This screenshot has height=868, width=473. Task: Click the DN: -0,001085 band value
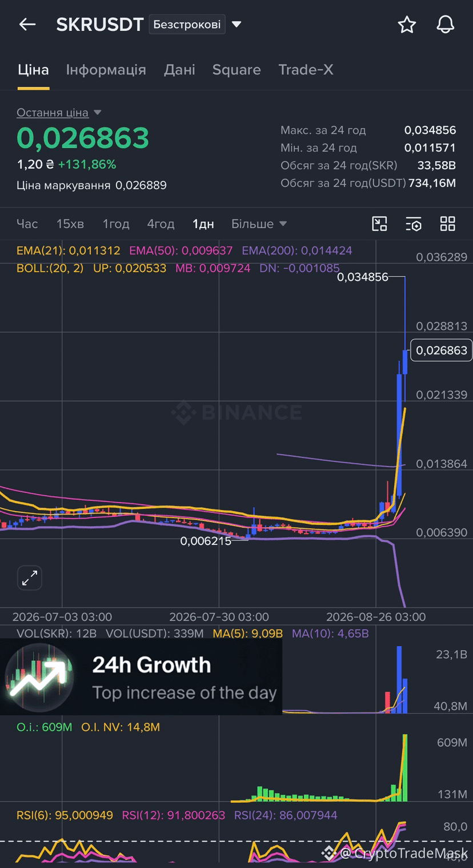point(299,268)
